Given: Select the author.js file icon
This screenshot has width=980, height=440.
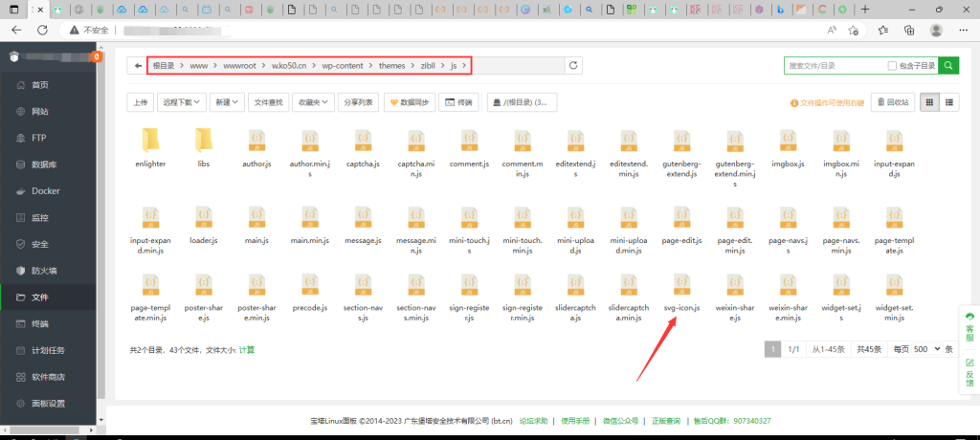Looking at the screenshot, I should [256, 142].
